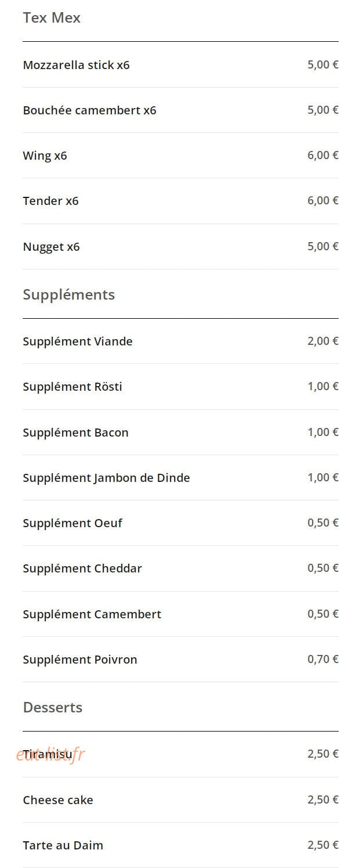The width and height of the screenshot is (359, 868).
Task: Select the Tiramisu dessert
Action: [x=180, y=754]
